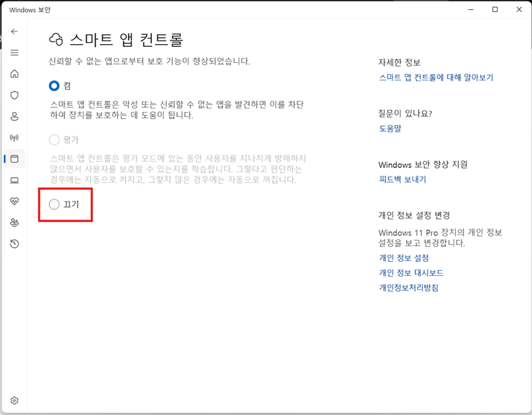Click the 질문이 있나요? heading
This screenshot has width=532, height=415.
(405, 113)
